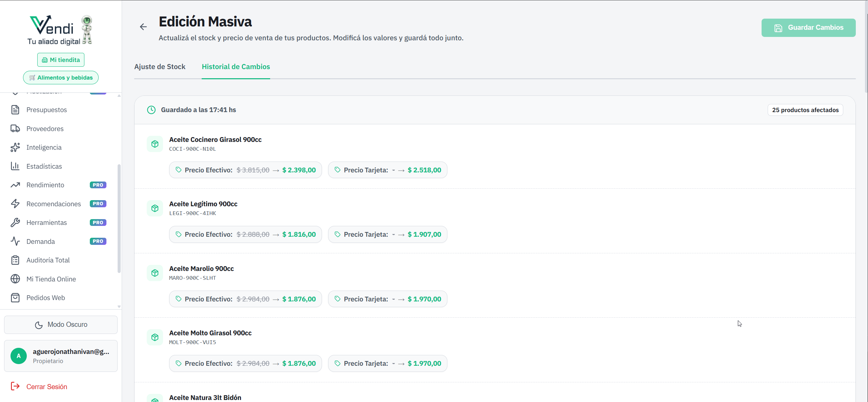The height and width of the screenshot is (402, 868).
Task: Click the Pedidos Web shopping bag icon
Action: [15, 298]
